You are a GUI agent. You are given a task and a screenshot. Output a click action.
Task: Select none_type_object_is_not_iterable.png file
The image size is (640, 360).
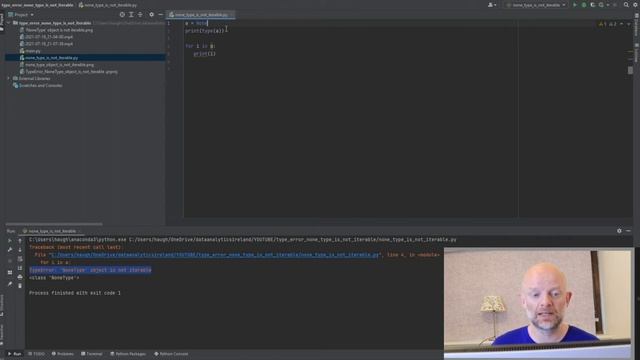pyautogui.click(x=57, y=64)
